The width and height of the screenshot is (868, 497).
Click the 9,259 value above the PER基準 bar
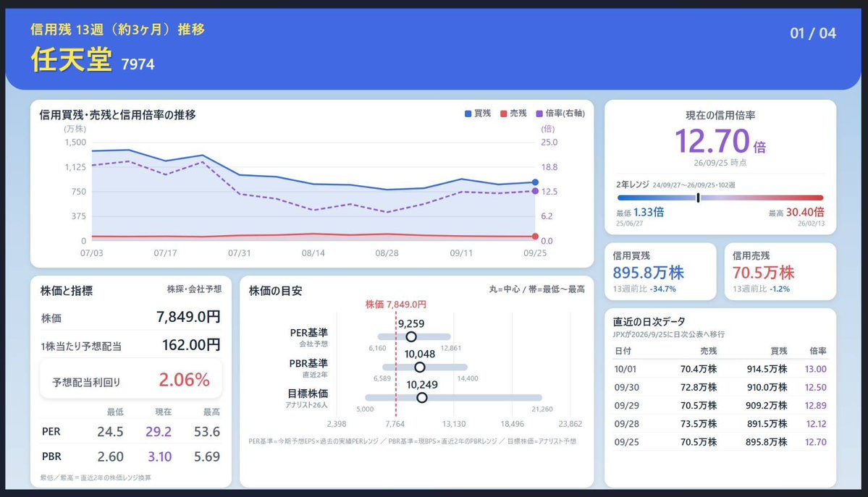(411, 324)
